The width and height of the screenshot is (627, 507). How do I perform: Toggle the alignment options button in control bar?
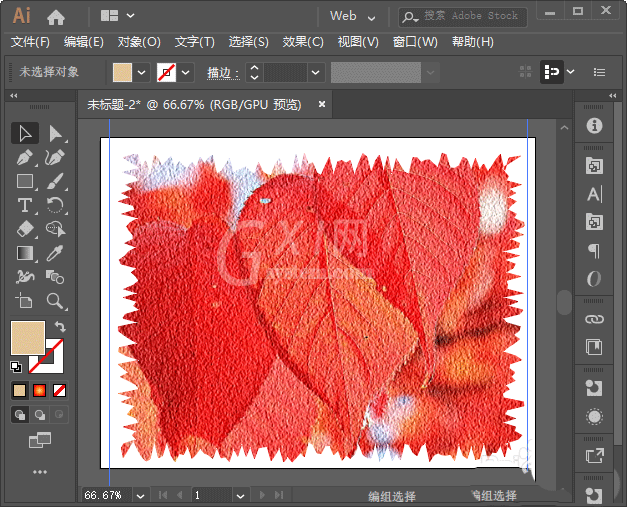pyautogui.click(x=552, y=72)
